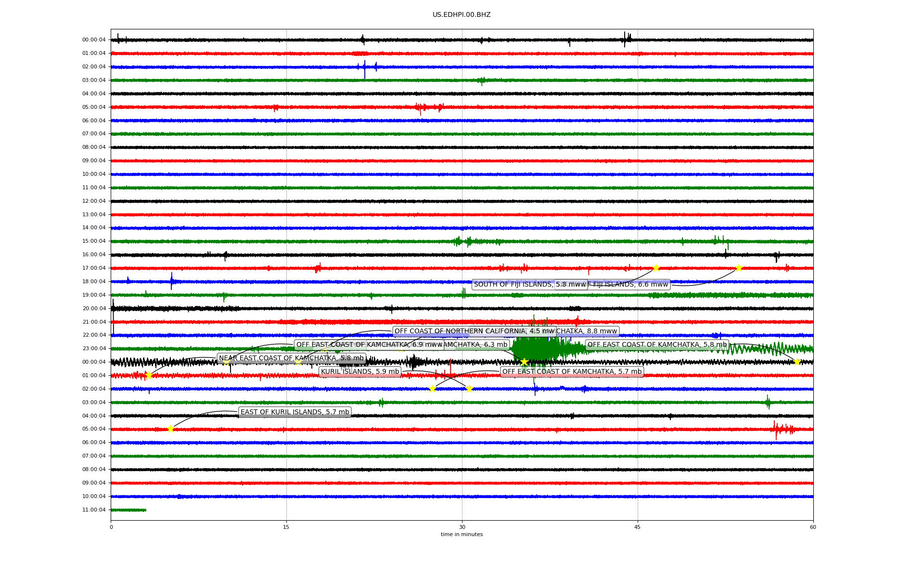The height and width of the screenshot is (578, 924).
Task: Click the 17:00:04 trace time label
Action: [94, 268]
